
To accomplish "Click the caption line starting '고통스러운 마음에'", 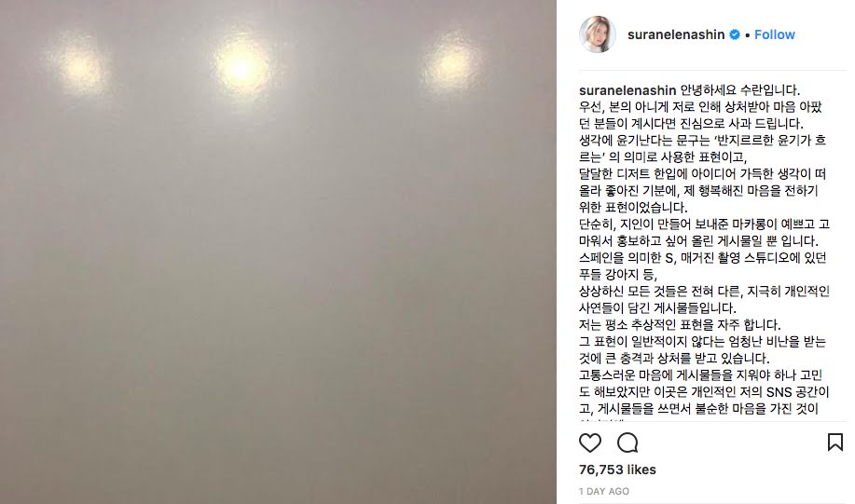I will (x=700, y=375).
